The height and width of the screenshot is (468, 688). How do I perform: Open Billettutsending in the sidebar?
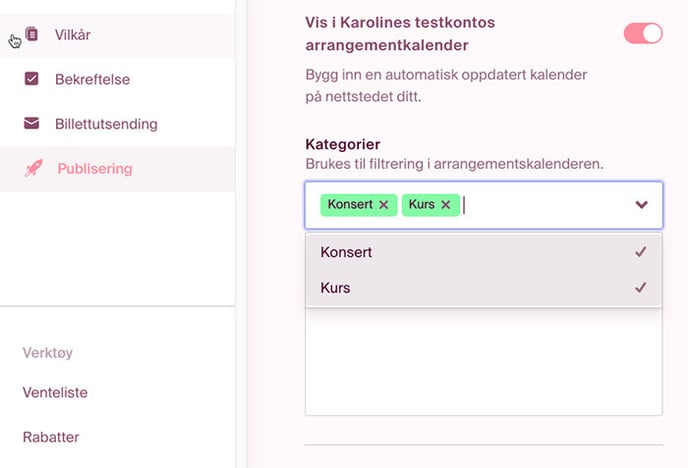(106, 124)
